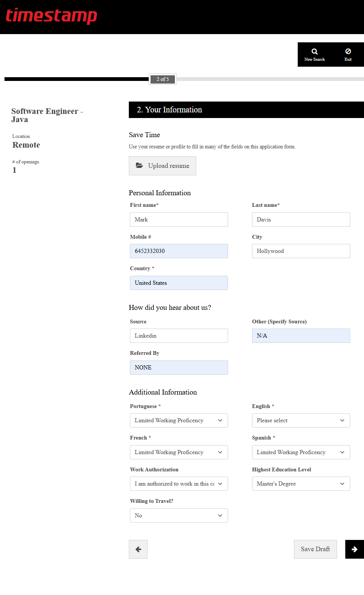Click into the City field
The width and height of the screenshot is (364, 595).
point(301,251)
